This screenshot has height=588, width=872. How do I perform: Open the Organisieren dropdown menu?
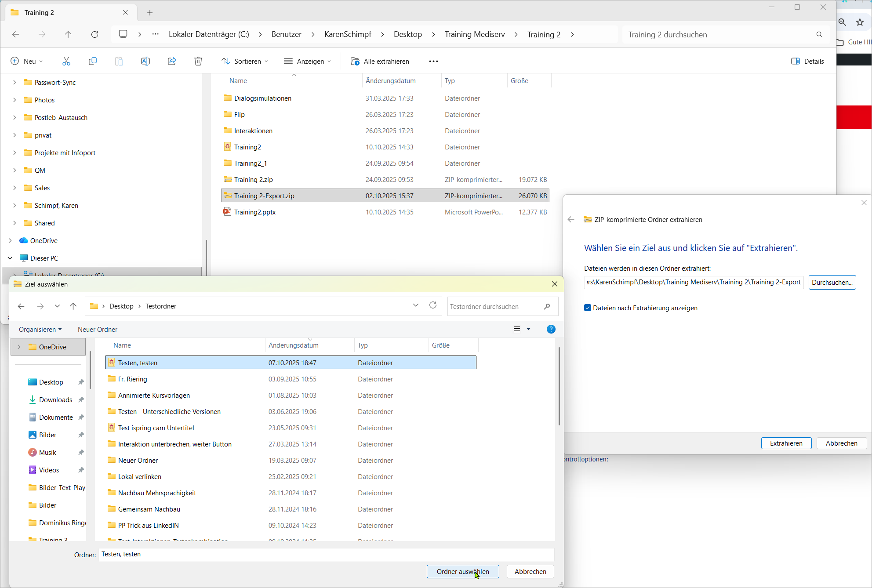[x=40, y=329]
